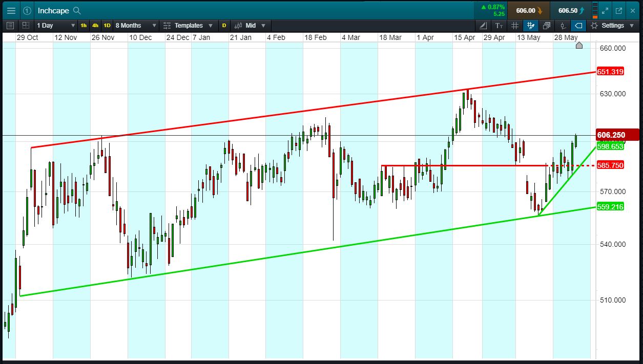Expand the Templates dropdown
Viewport: 643px width, 364px height.
pos(188,25)
